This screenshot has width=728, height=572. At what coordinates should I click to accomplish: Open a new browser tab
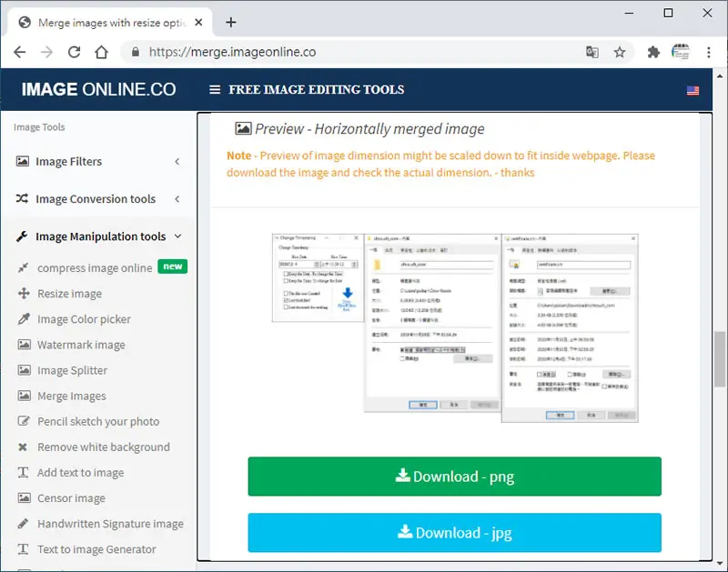[x=231, y=22]
